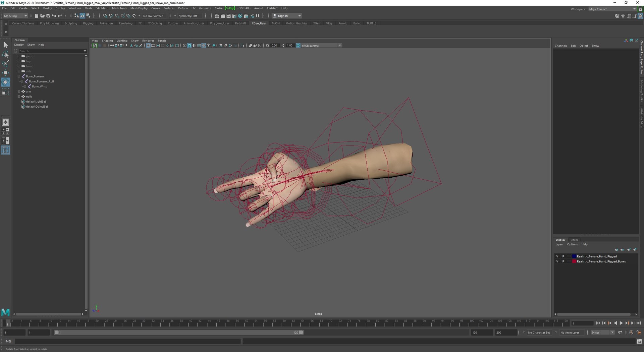Activate the Move tool in toolbox

pos(6,73)
